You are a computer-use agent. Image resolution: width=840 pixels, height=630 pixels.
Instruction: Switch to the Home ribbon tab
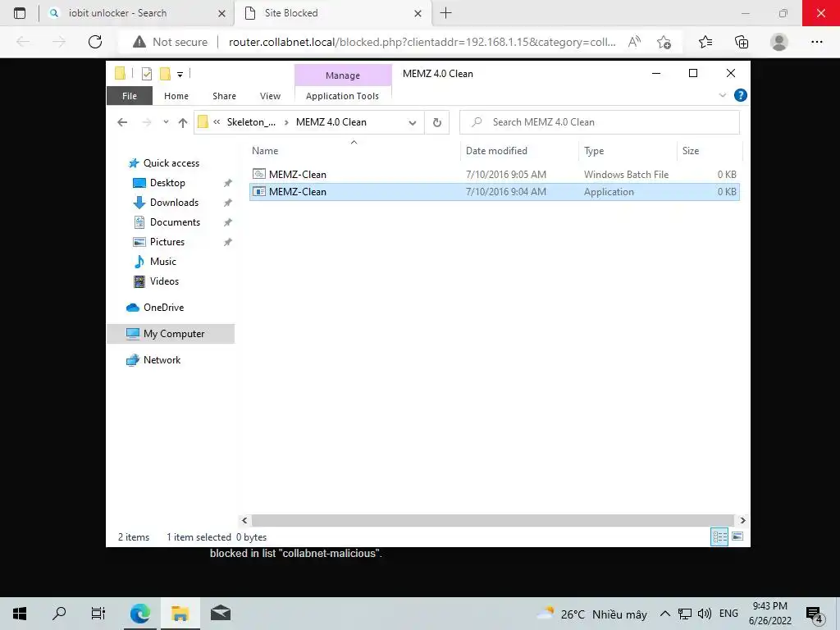pos(176,96)
